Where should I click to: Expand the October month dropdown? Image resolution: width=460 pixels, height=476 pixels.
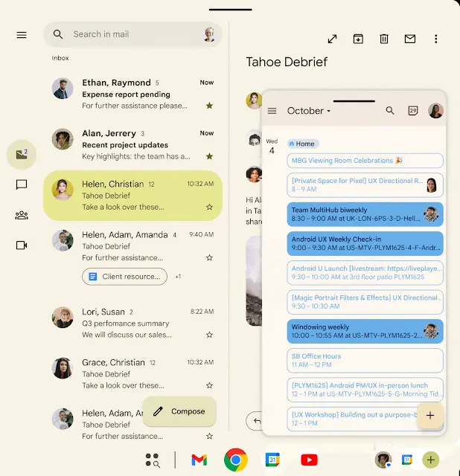pyautogui.click(x=309, y=111)
